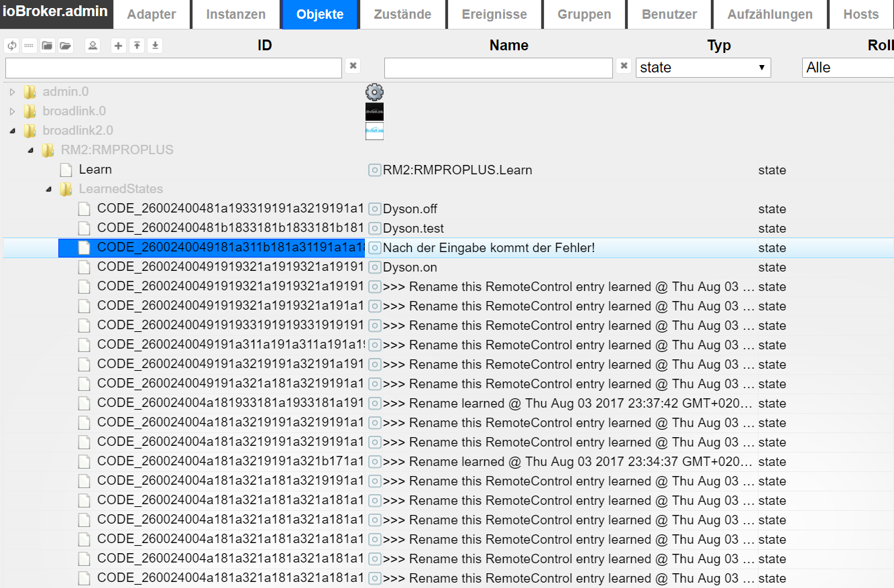This screenshot has height=588, width=894.
Task: Click into the ID filter field
Action: pyautogui.click(x=174, y=68)
